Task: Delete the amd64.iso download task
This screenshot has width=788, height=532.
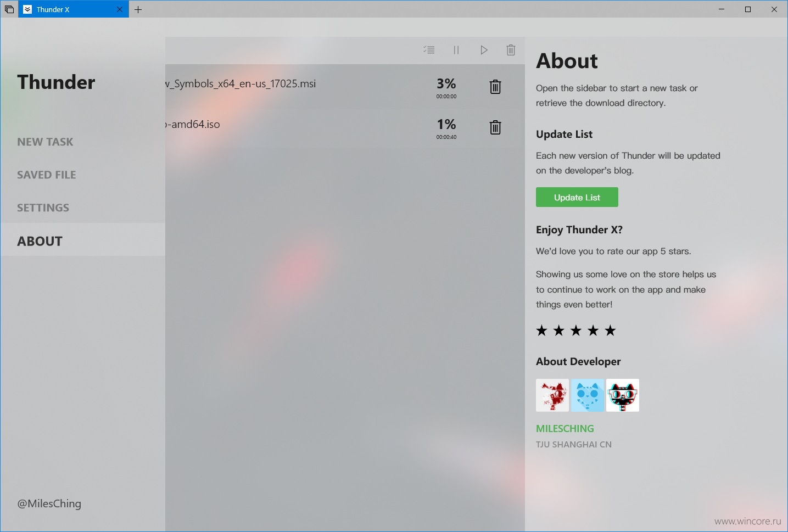Action: point(495,127)
